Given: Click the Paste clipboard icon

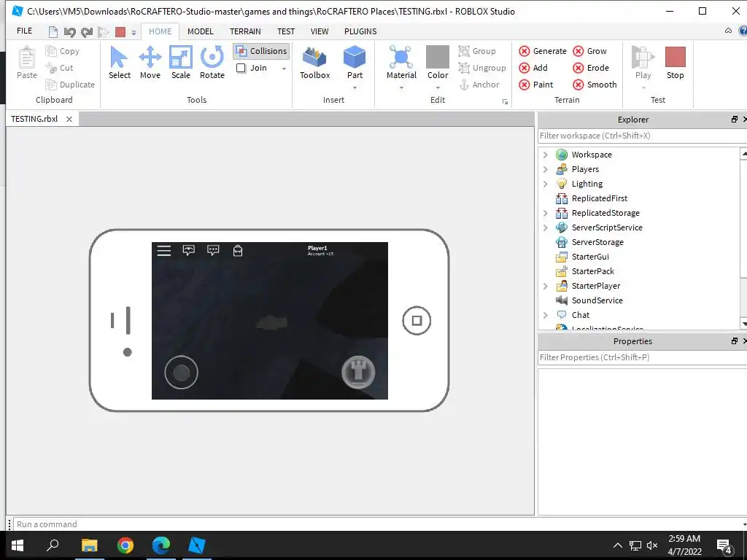Looking at the screenshot, I should click(27, 58).
